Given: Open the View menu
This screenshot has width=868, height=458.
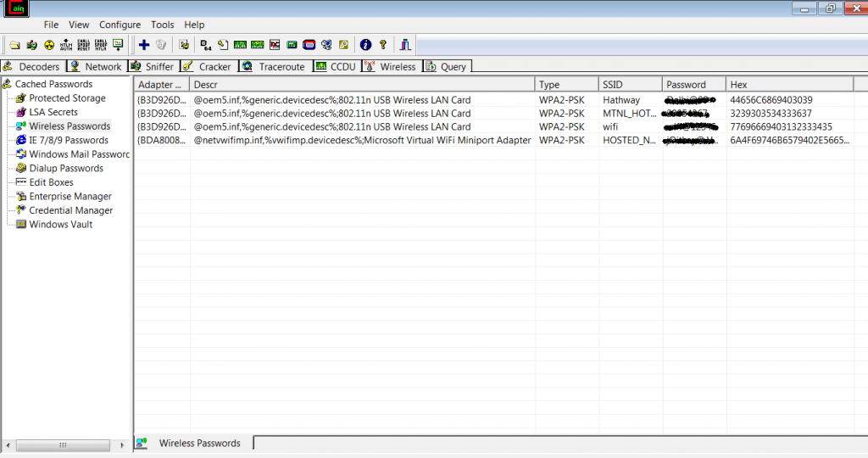Looking at the screenshot, I should pos(79,25).
